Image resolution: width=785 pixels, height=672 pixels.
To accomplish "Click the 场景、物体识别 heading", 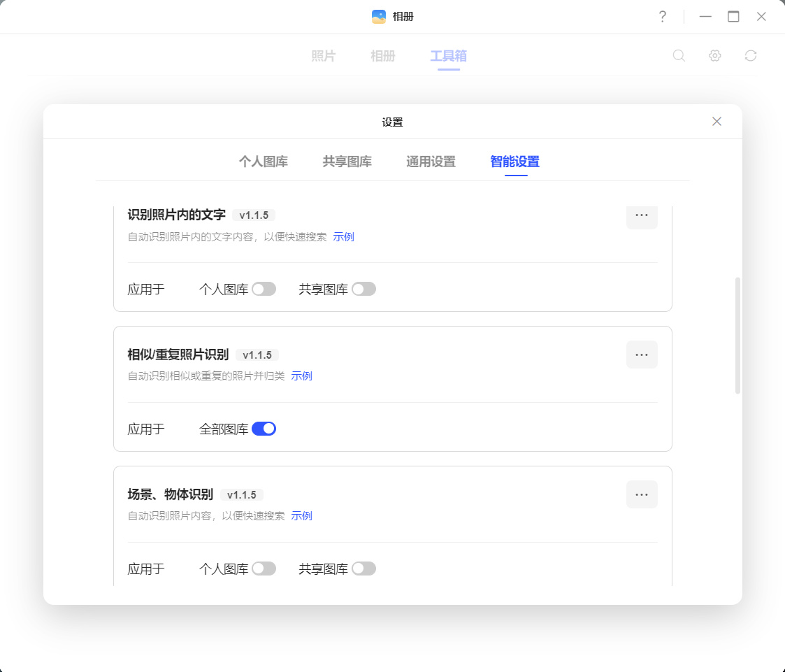I will tap(171, 494).
